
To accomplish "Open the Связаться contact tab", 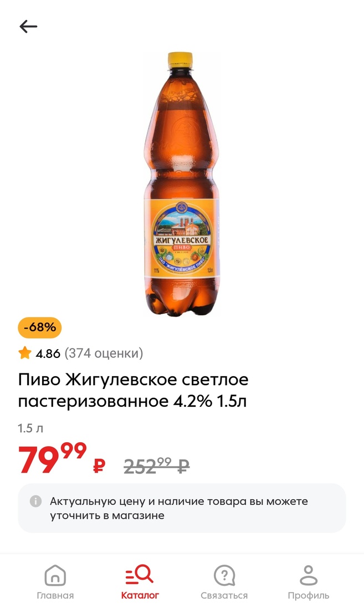I will coord(224,582).
